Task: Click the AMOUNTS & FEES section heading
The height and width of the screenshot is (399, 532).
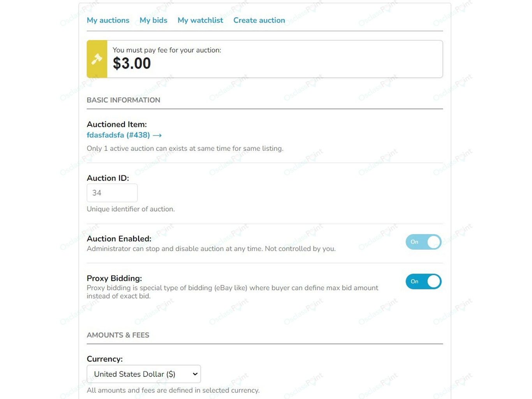Action: click(118, 335)
